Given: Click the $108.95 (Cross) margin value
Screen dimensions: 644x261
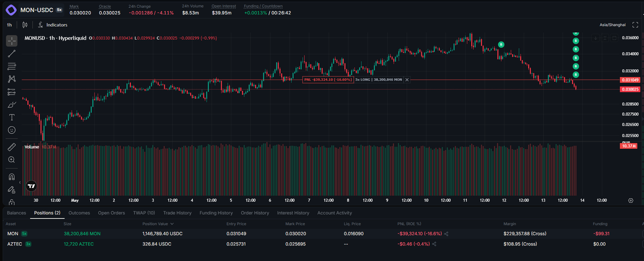Looking at the screenshot, I should pos(520,244).
